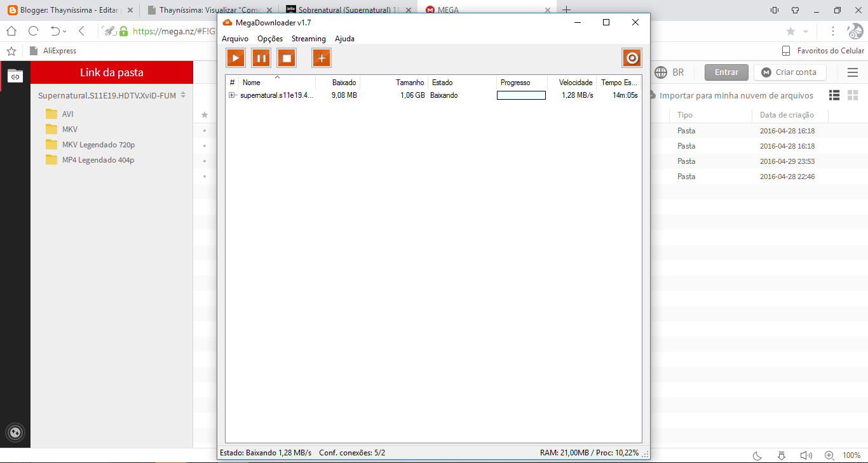Click the 1,28 MB/s speed cell
Image resolution: width=868 pixels, height=463 pixels.
click(x=578, y=95)
